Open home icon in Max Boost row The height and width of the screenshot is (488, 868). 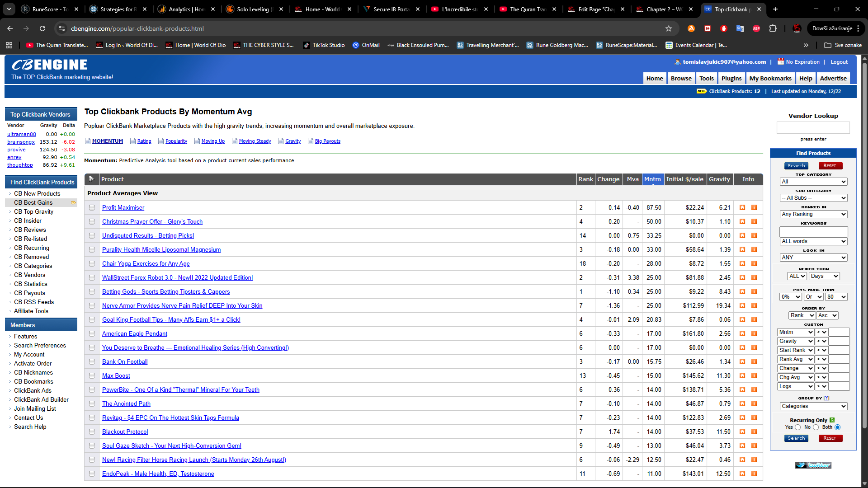[x=742, y=375]
